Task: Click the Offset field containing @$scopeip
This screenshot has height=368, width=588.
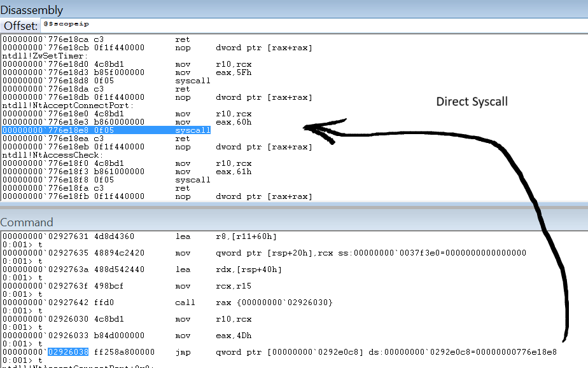Action: point(314,25)
